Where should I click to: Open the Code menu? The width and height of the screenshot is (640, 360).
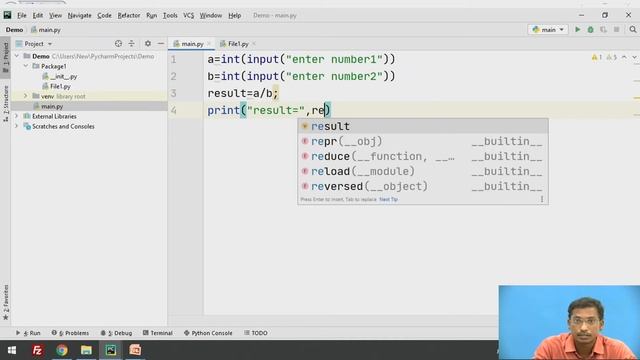coord(104,16)
